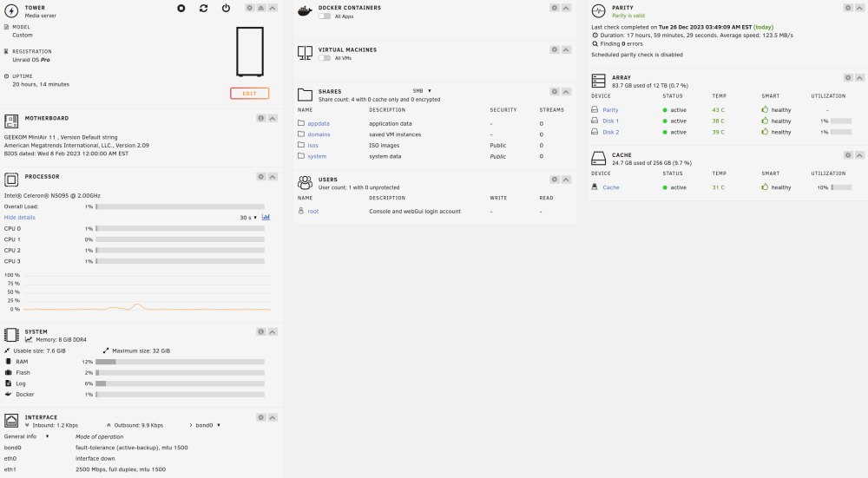This screenshot has width=868, height=478.
Task: Open Virtual Machines settings gear
Action: click(554, 49)
